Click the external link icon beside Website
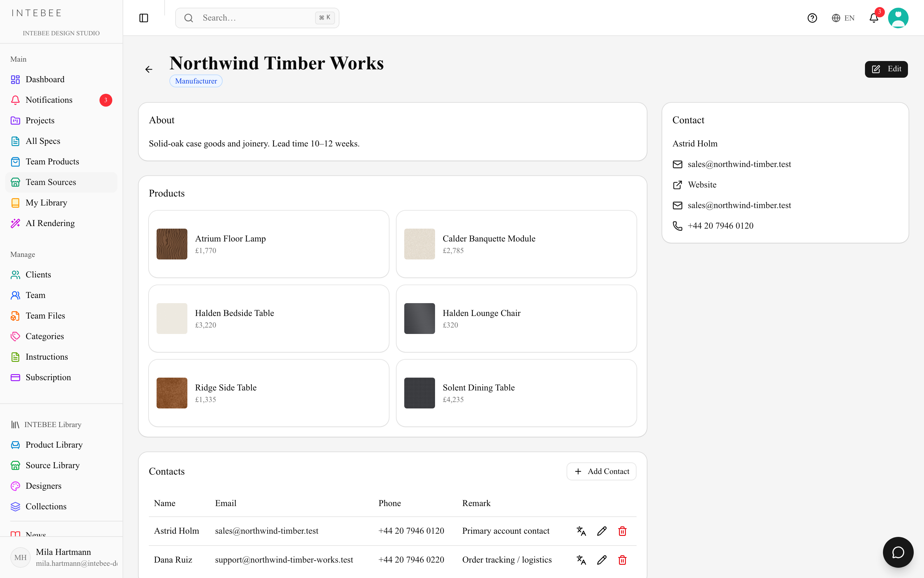Image resolution: width=924 pixels, height=578 pixels. click(x=677, y=185)
